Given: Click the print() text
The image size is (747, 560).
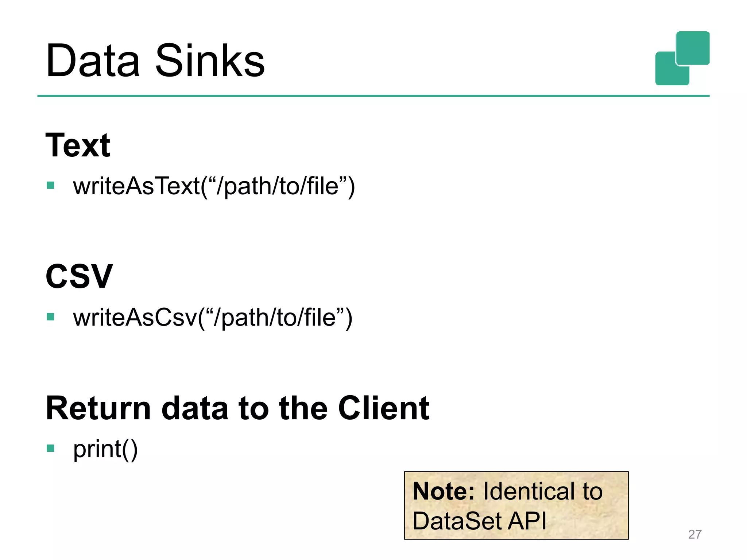Looking at the screenshot, I should click(105, 449).
